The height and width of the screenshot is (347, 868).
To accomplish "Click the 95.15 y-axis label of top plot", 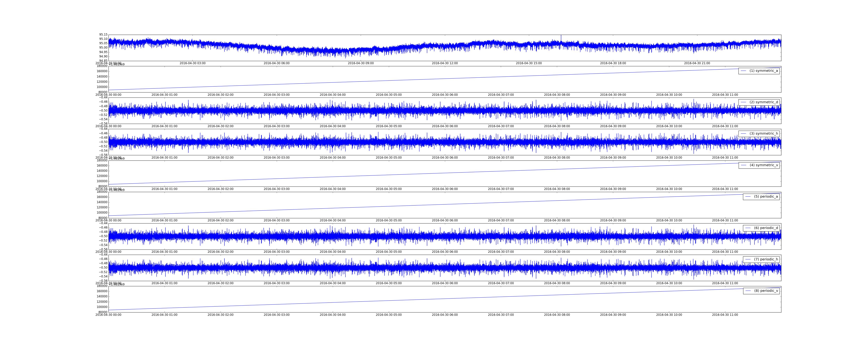I will point(103,35).
